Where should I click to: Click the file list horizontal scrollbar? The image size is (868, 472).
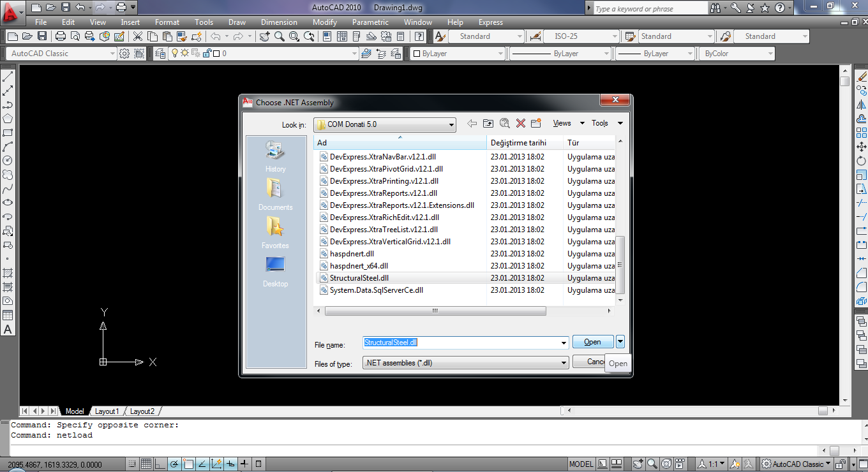(x=435, y=311)
